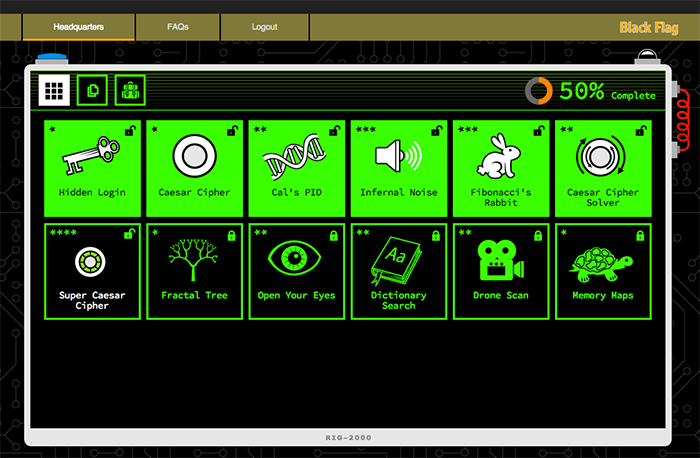Screen dimensions: 700x458
Task: Open the backpack inventory icon
Action: click(x=130, y=90)
